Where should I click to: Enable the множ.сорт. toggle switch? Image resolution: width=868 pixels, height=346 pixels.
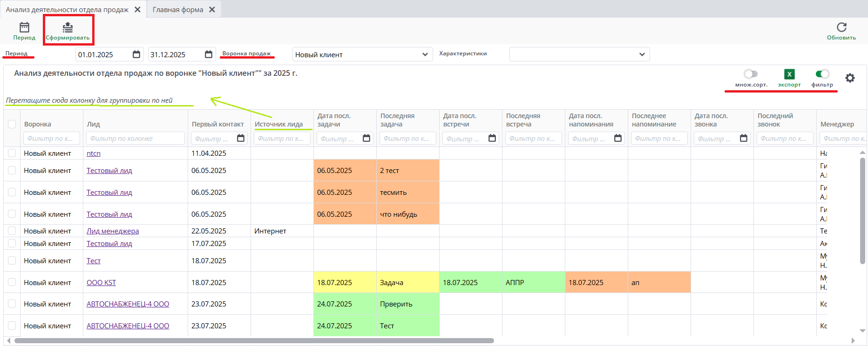[x=751, y=74]
